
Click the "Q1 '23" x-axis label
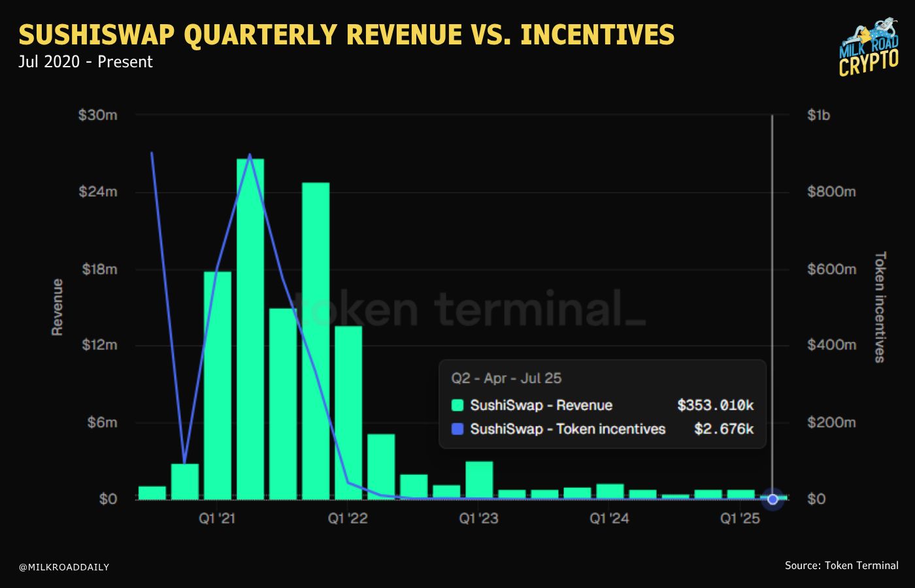[x=479, y=519]
